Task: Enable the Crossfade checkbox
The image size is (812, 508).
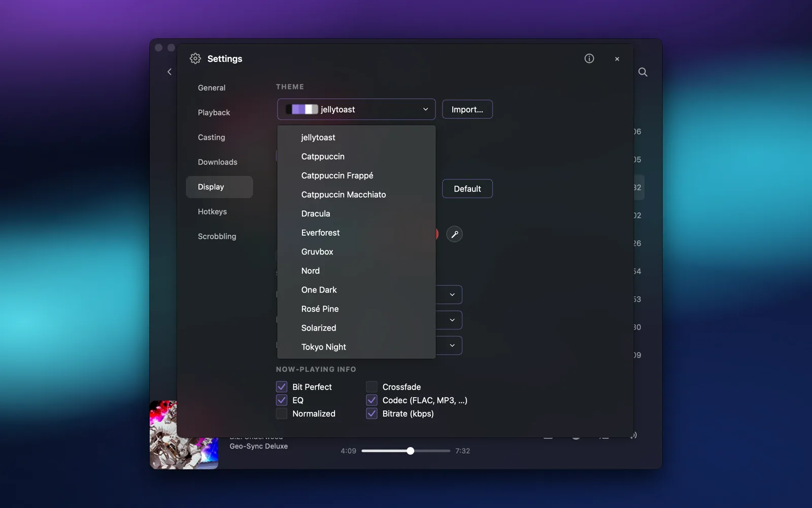Action: point(372,387)
